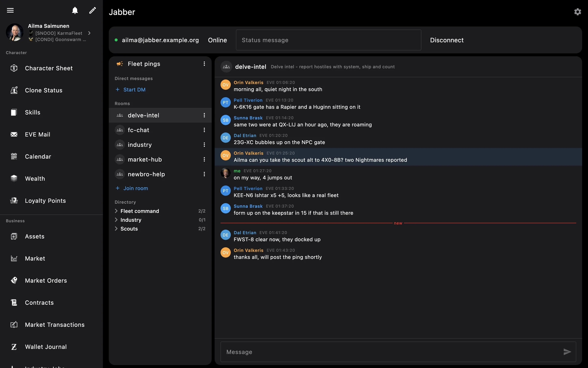Image resolution: width=588 pixels, height=368 pixels.
Task: Open options menu for Fleet pings
Action: [204, 64]
